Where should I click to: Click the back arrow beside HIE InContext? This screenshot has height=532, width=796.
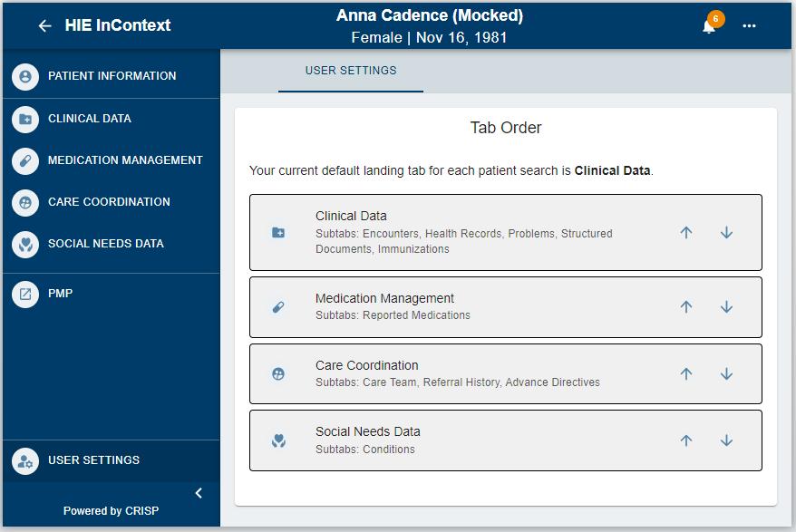click(x=44, y=26)
